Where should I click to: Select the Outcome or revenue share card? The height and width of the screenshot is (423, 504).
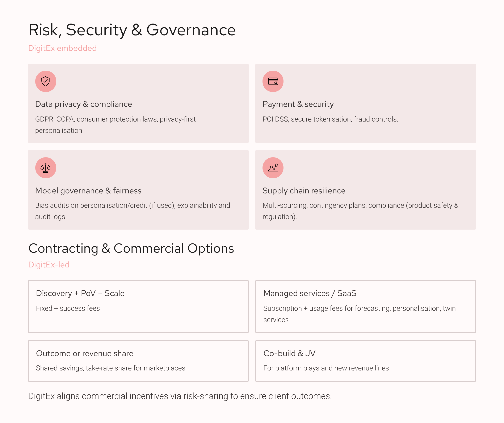(138, 361)
